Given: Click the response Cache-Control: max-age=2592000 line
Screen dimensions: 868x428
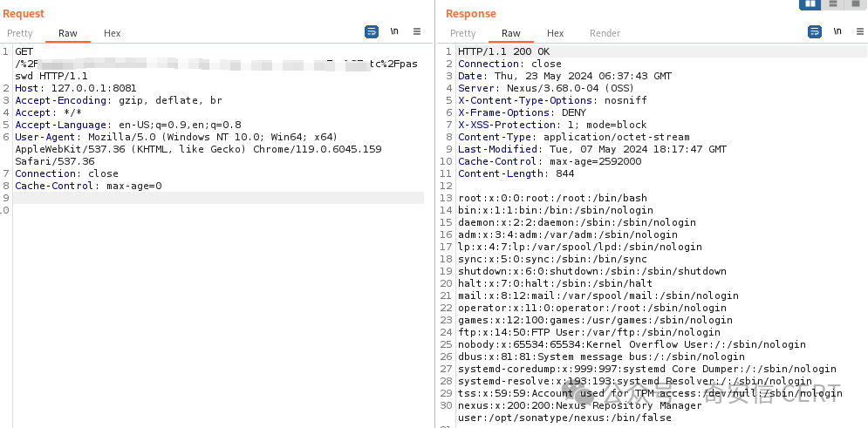Looking at the screenshot, I should (x=550, y=161).
